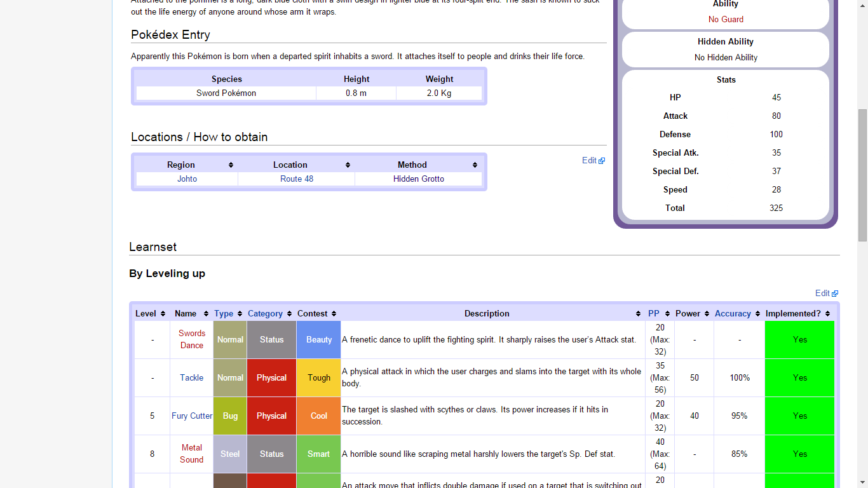Click the Physical category cell in Tackle row
868x488 pixels.
(x=271, y=378)
